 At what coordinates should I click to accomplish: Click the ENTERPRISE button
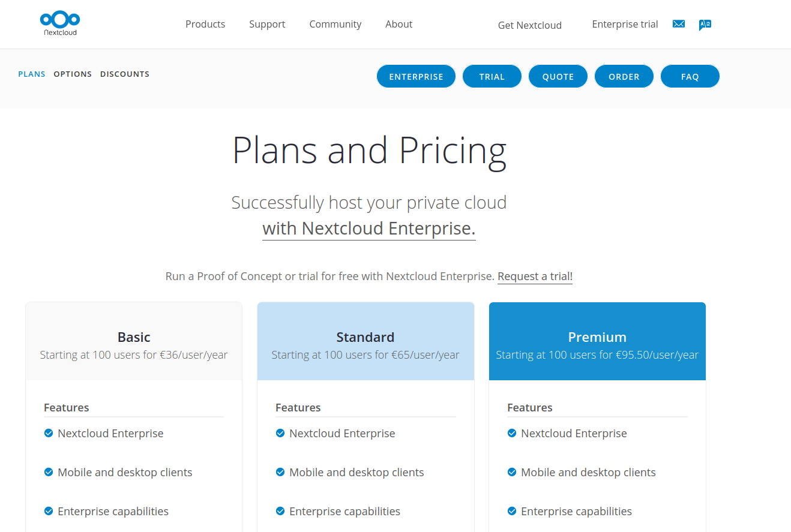point(416,76)
